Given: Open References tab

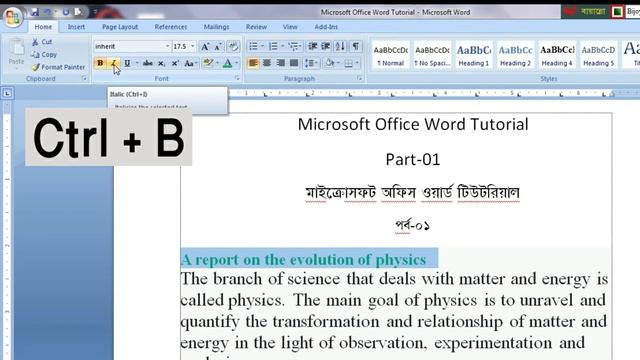Looking at the screenshot, I should click(171, 27).
